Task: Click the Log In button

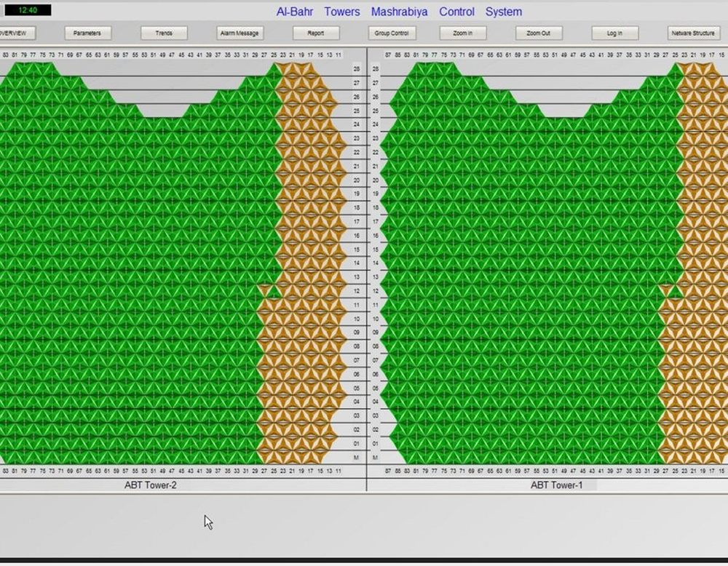Action: click(614, 33)
